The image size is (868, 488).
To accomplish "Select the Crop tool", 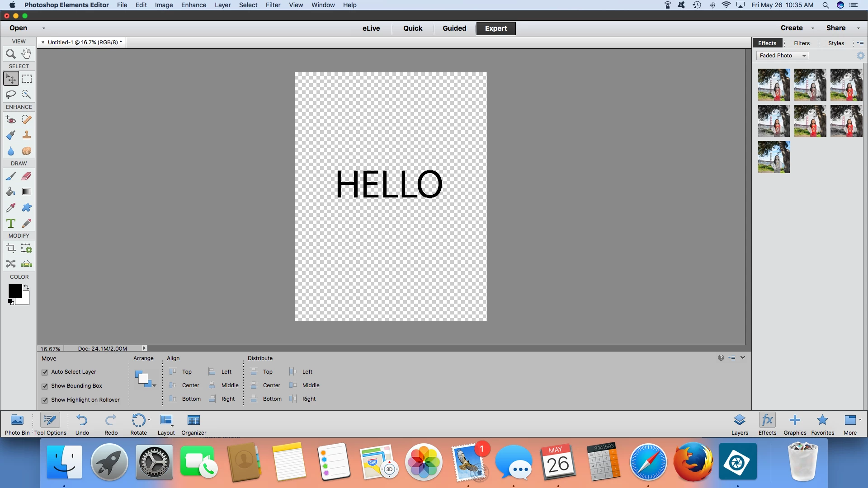I will tap(11, 249).
